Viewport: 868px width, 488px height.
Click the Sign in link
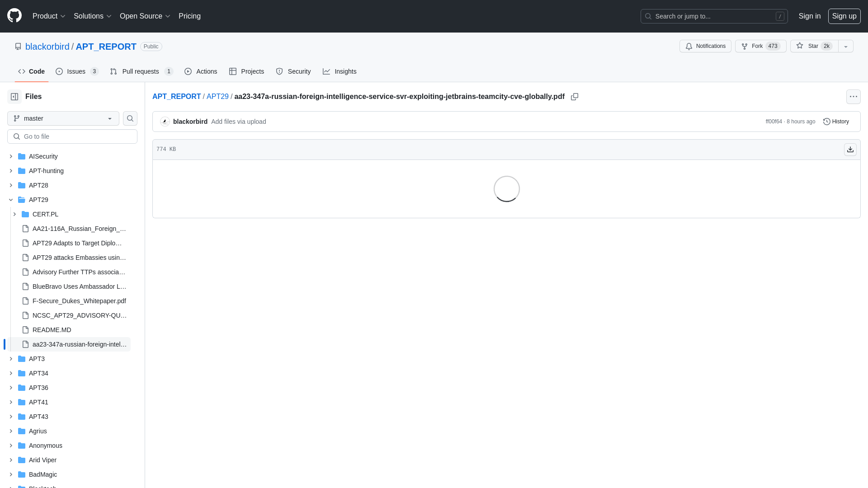point(809,16)
